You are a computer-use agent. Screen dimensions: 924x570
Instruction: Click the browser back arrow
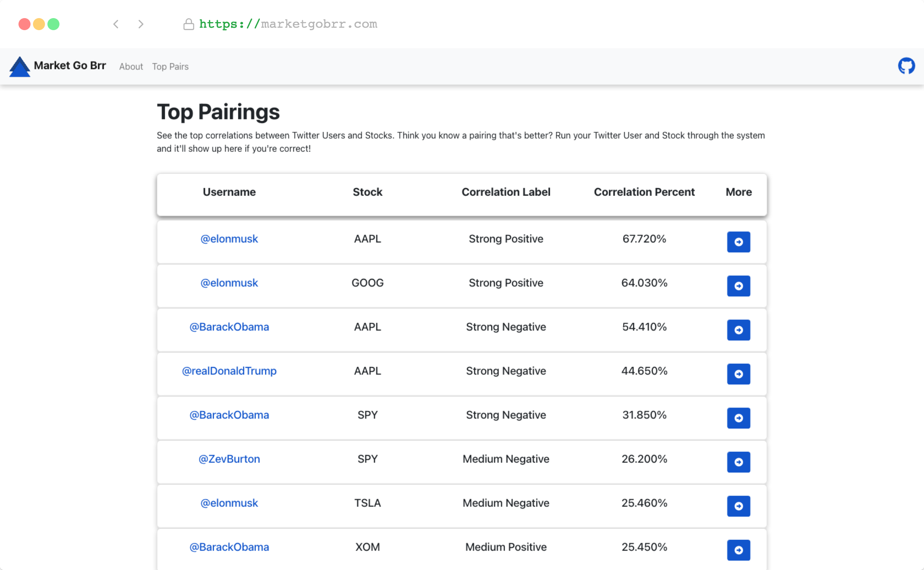coord(116,24)
